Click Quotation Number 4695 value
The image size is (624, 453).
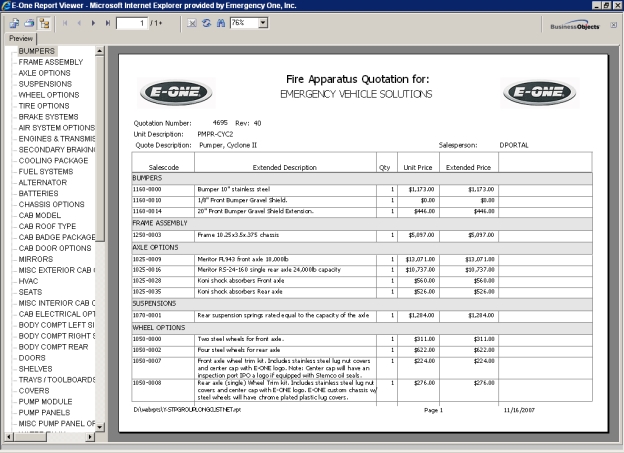click(x=220, y=123)
